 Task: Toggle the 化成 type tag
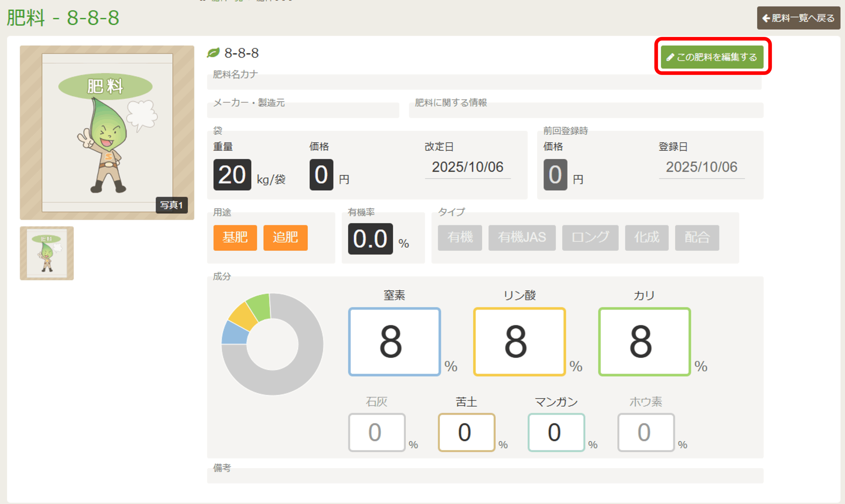tap(647, 238)
